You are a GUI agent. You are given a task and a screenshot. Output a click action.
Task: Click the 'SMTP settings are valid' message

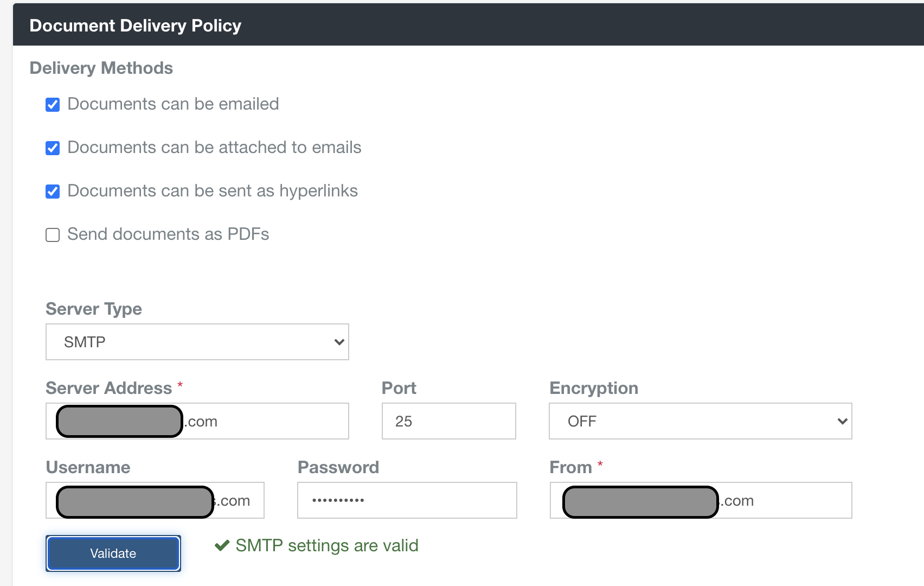(x=326, y=546)
